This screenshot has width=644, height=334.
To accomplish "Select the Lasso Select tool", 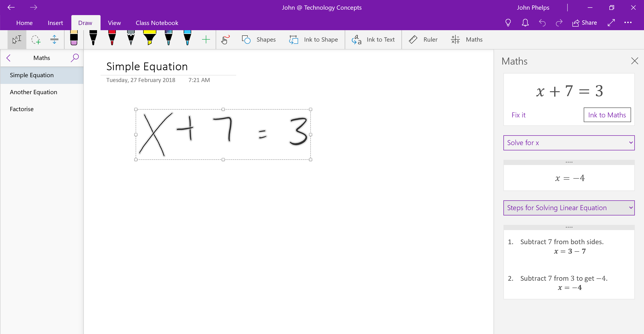I will click(x=36, y=40).
